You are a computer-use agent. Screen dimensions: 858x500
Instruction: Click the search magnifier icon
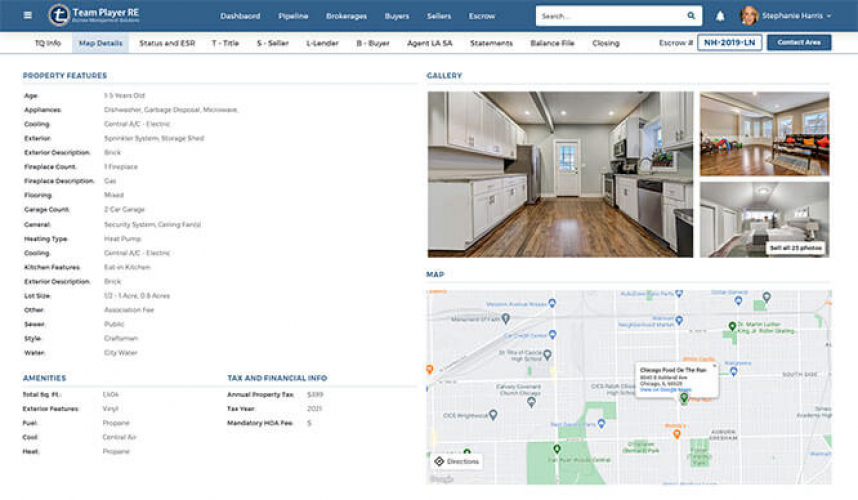(x=691, y=16)
